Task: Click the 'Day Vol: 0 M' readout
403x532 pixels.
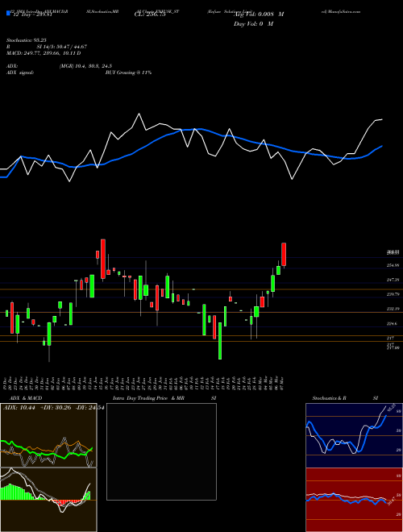Action: tap(253, 24)
